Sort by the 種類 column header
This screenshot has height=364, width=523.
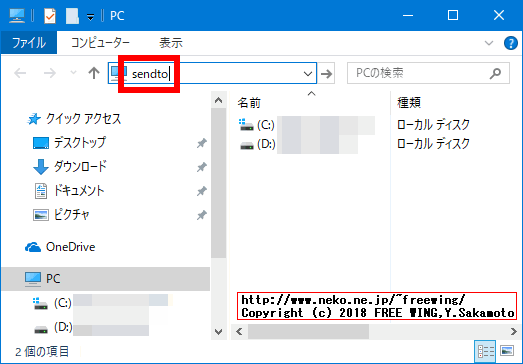point(409,103)
